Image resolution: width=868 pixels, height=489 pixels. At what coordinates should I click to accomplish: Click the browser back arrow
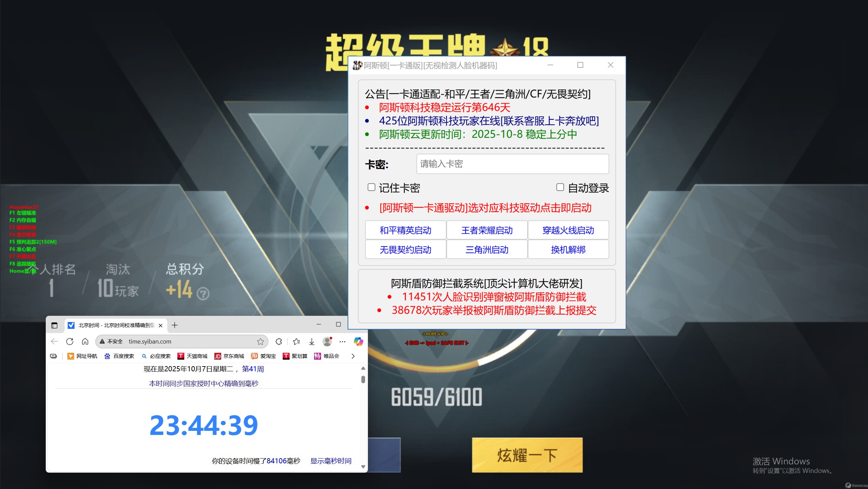[54, 341]
